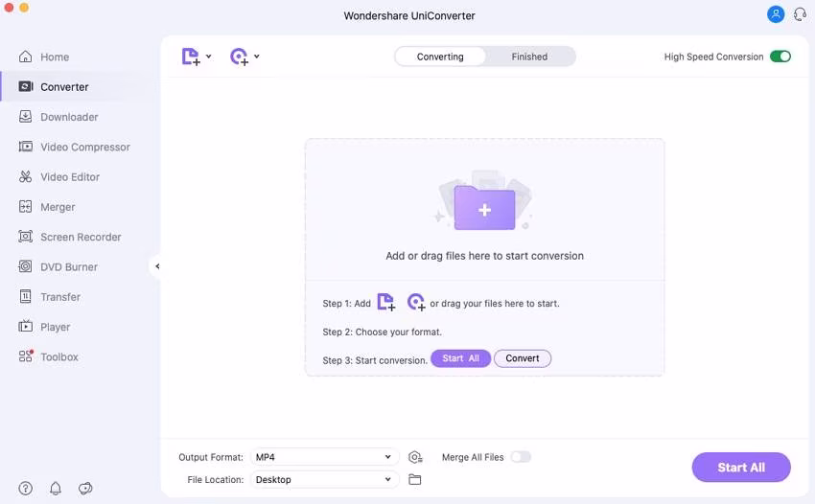Screen dimensions: 815x504
Task: Select Screen Recorder in the sidebar
Action: (x=81, y=237)
